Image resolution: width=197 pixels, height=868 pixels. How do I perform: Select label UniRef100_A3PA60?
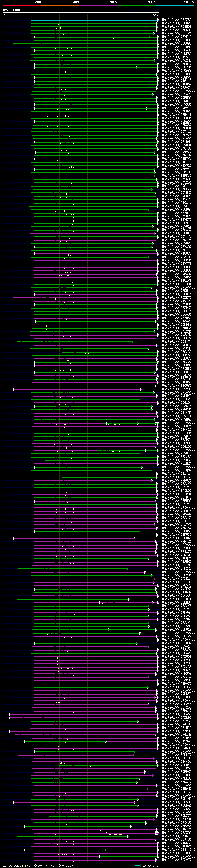click(177, 122)
